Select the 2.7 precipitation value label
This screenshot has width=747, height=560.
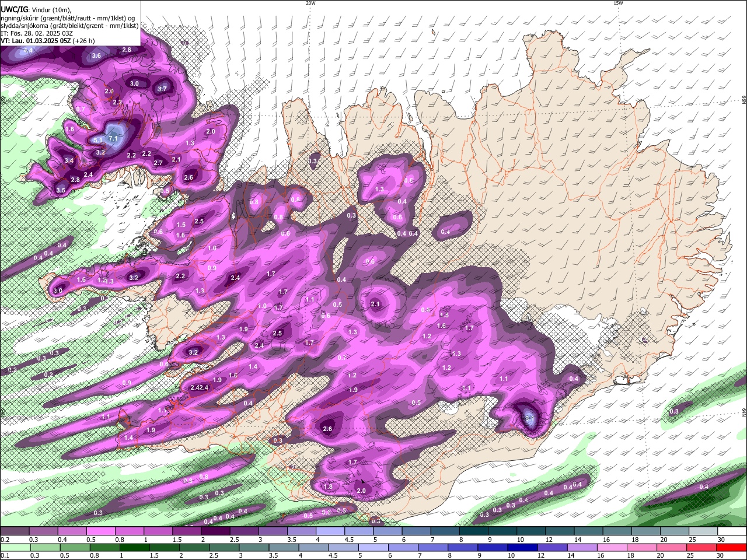pos(158,163)
